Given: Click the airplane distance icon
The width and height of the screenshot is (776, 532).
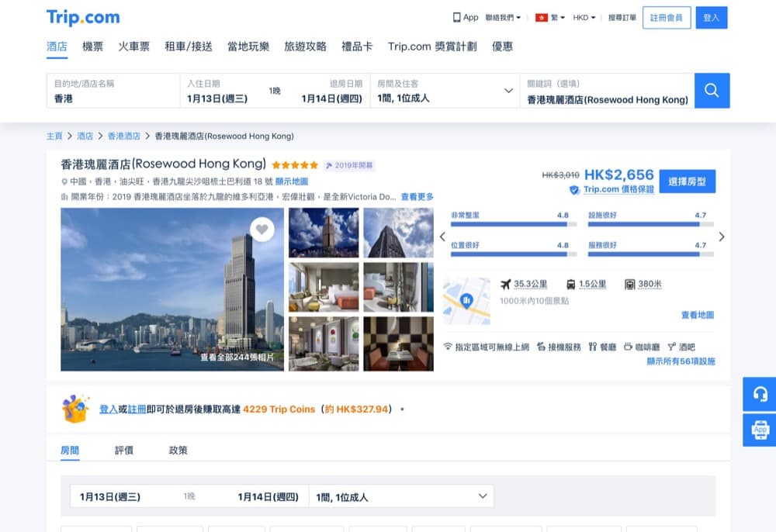Looking at the screenshot, I should tap(505, 285).
